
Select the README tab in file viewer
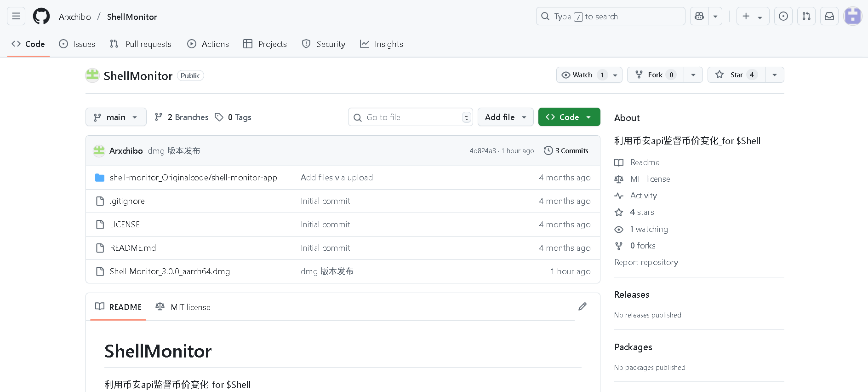point(119,307)
